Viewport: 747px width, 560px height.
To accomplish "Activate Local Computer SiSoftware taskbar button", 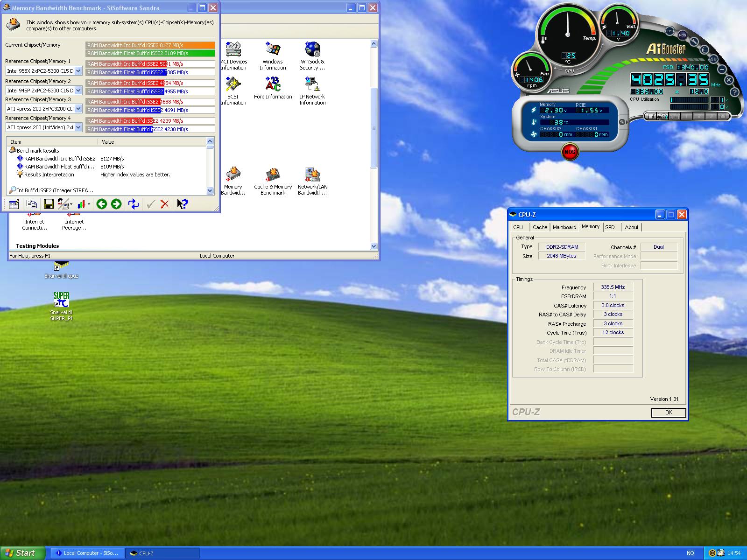I will coord(87,553).
